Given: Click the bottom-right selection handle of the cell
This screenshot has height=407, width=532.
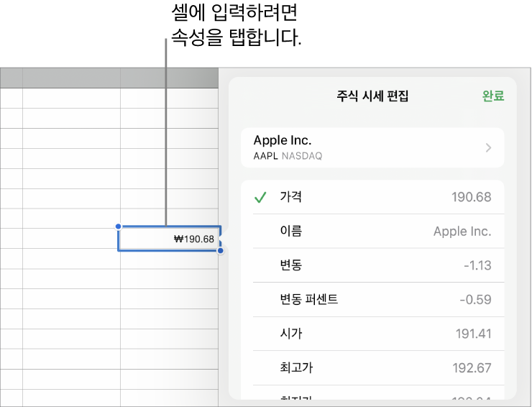Looking at the screenshot, I should coord(221,251).
